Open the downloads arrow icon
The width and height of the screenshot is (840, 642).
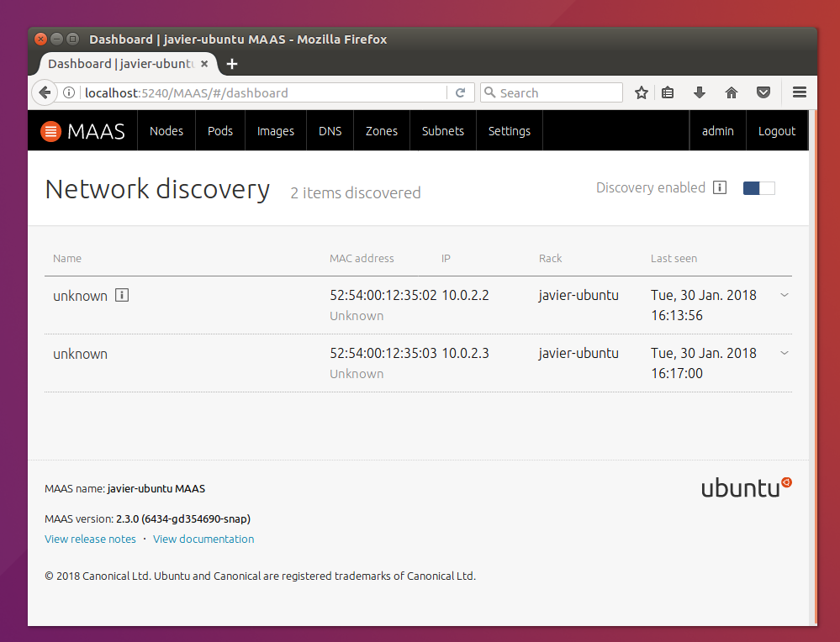click(699, 92)
